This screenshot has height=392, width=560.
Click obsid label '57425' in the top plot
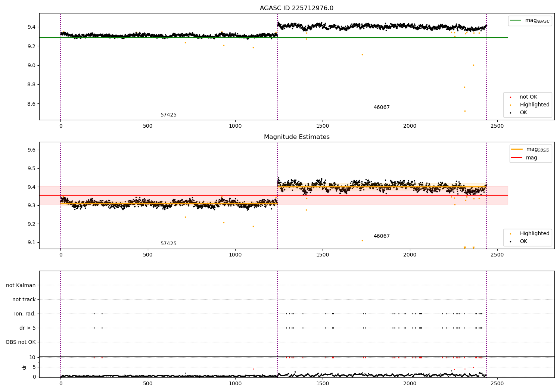168,115
